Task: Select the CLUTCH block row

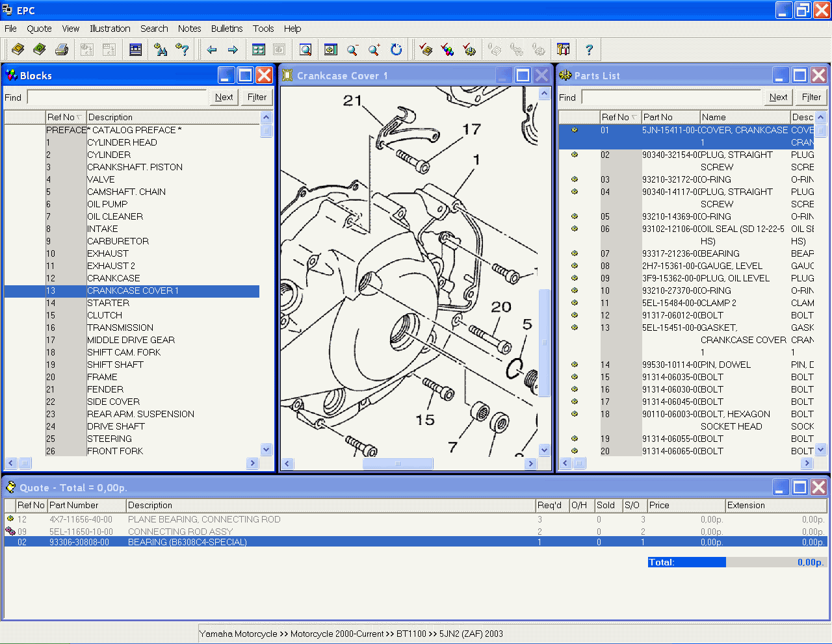Action: coord(132,315)
